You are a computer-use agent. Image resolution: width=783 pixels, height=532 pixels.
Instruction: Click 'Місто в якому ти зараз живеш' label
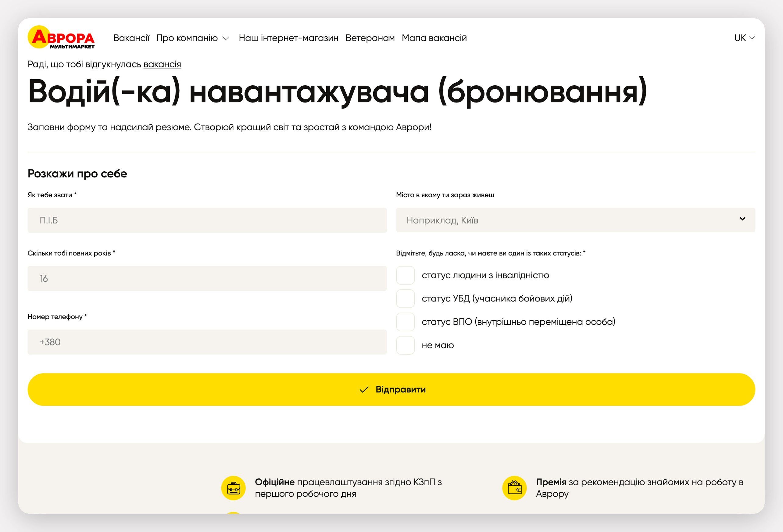coord(445,195)
